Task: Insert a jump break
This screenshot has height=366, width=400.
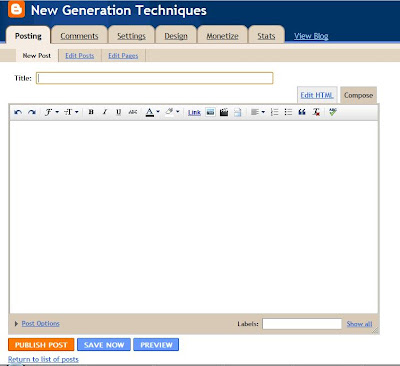Action: tap(237, 112)
